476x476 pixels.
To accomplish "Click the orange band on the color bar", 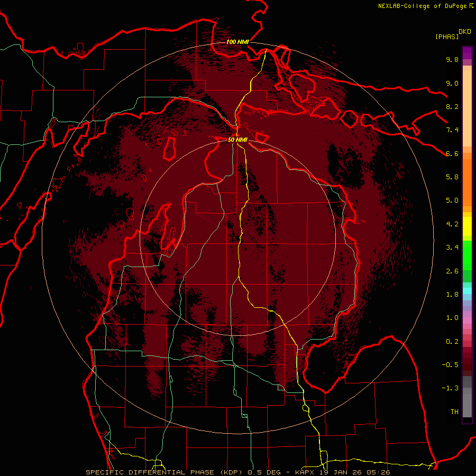I will coord(467,182).
